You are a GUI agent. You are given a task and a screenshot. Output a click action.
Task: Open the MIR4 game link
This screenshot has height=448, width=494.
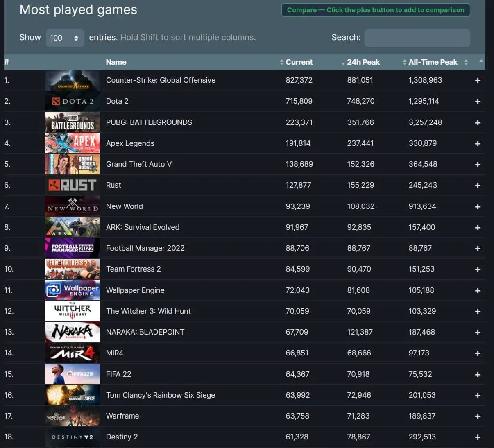[x=115, y=353]
